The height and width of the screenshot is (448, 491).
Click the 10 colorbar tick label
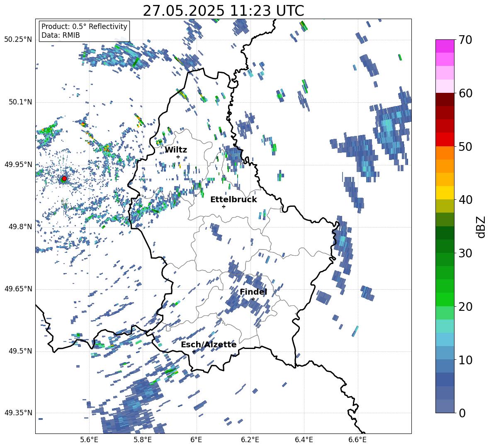[465, 360]
